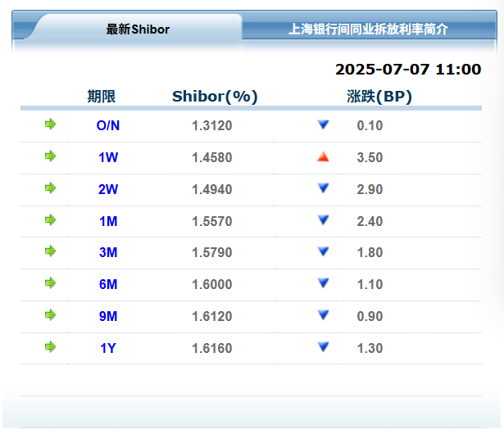This screenshot has width=504, height=434.
Task: Select the 6M rate value 1.6000
Action: [x=211, y=284]
